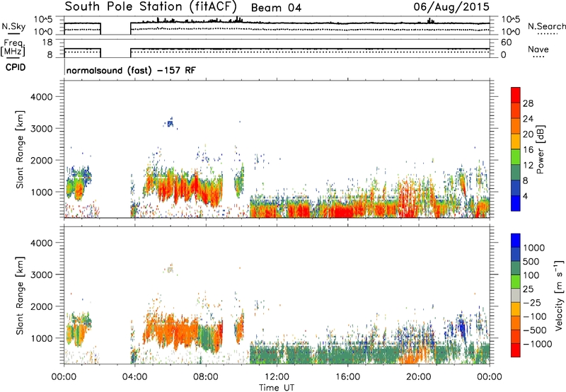Click the dark green 100-500 velocity swatch
Screen dimensions: 566x392
[x=516, y=268]
